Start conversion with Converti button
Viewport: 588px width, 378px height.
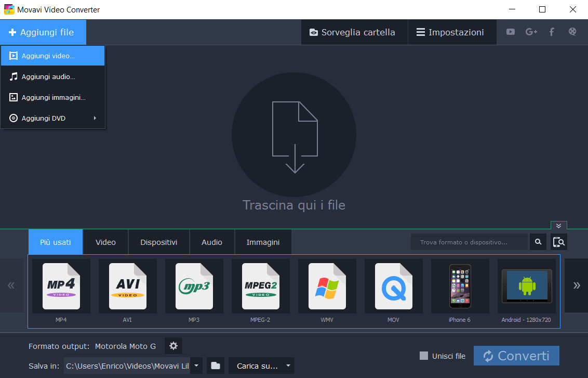516,356
